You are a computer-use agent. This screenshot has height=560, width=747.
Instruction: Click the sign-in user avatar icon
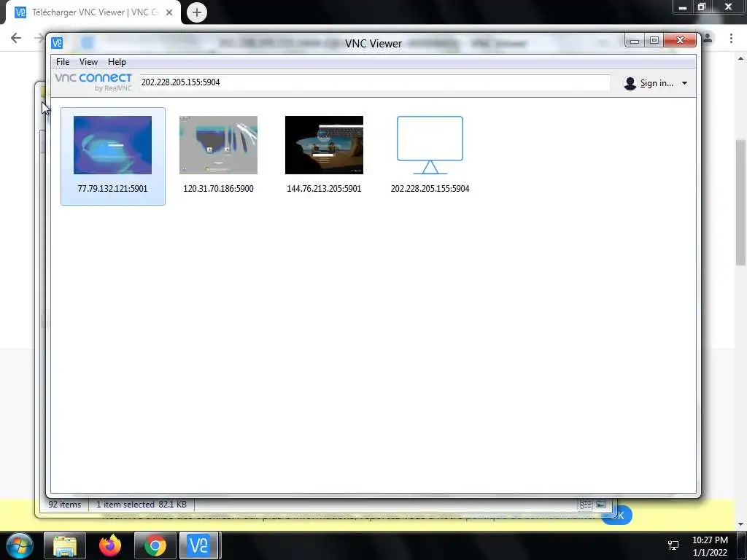click(x=630, y=83)
